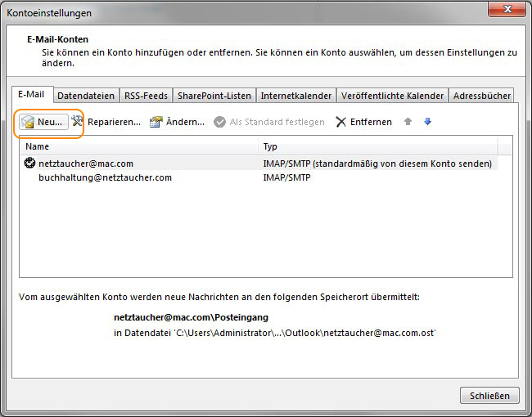This screenshot has width=532, height=417.
Task: Remove account with Entfernen
Action: [363, 122]
